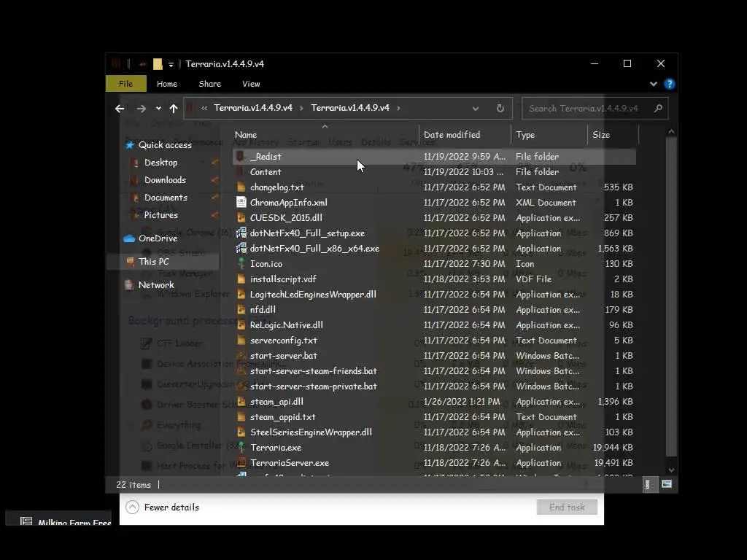Open Quick Access Toolbar customize dropdown
This screenshot has width=747, height=560.
click(x=171, y=64)
